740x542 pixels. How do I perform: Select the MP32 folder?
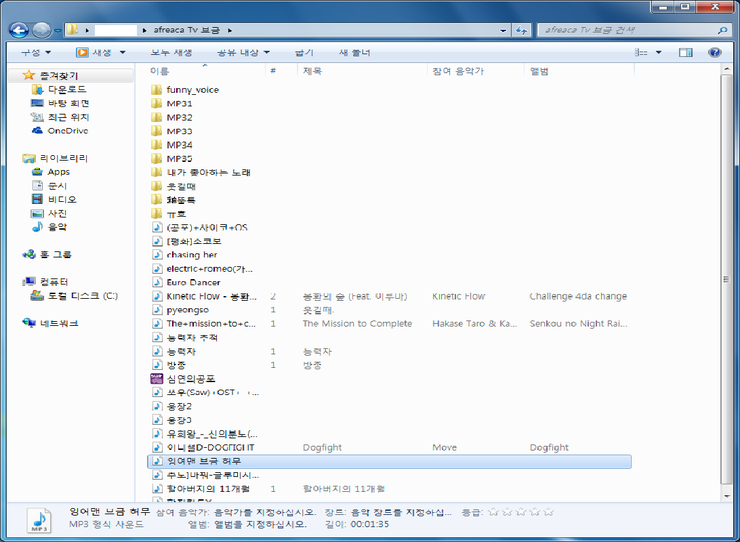pyautogui.click(x=172, y=117)
